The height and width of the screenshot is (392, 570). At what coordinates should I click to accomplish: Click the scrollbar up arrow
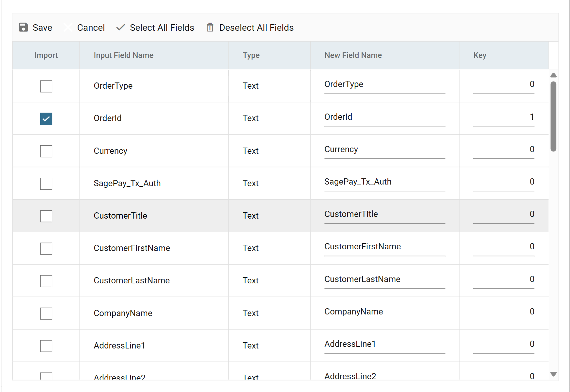[x=554, y=75]
